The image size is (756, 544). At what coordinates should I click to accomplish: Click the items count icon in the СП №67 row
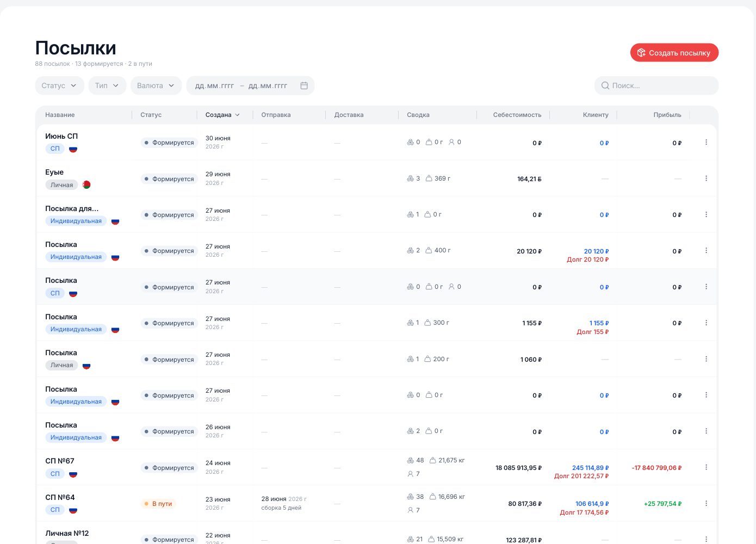pos(410,460)
